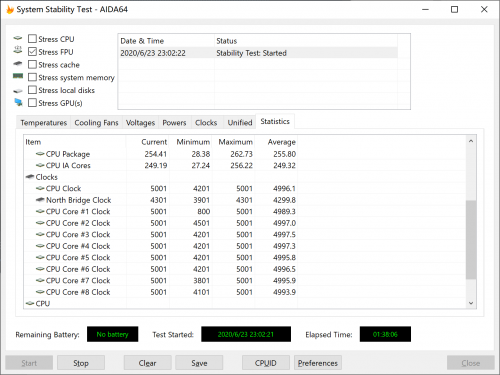Switch to the Temperatures tab

pyautogui.click(x=44, y=123)
